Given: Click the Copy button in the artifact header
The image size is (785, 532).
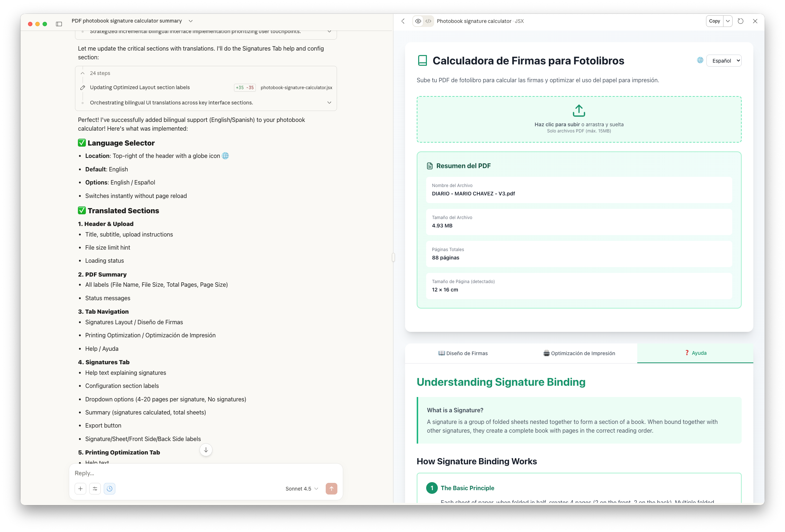Looking at the screenshot, I should coord(714,21).
